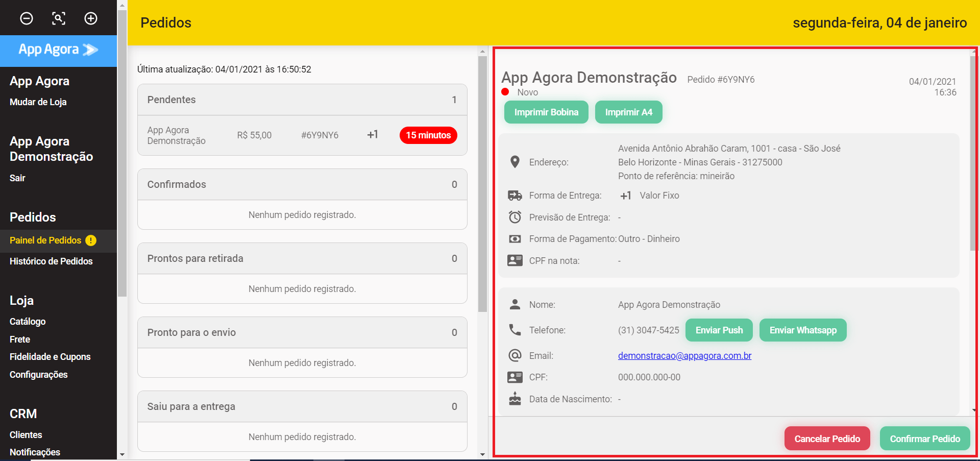The image size is (980, 461).
Task: Send a push with Enviar Push
Action: pos(719,330)
